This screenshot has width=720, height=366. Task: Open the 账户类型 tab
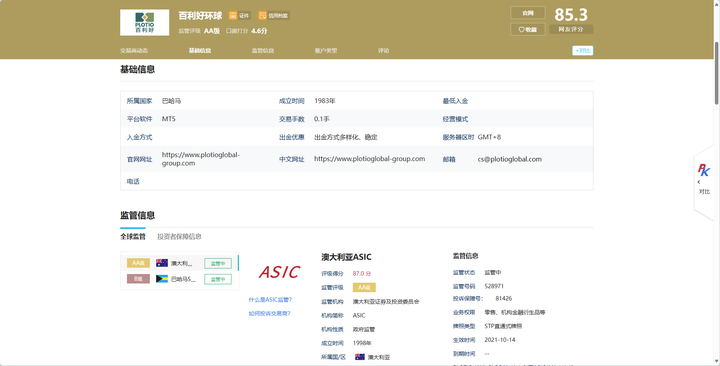pos(326,51)
